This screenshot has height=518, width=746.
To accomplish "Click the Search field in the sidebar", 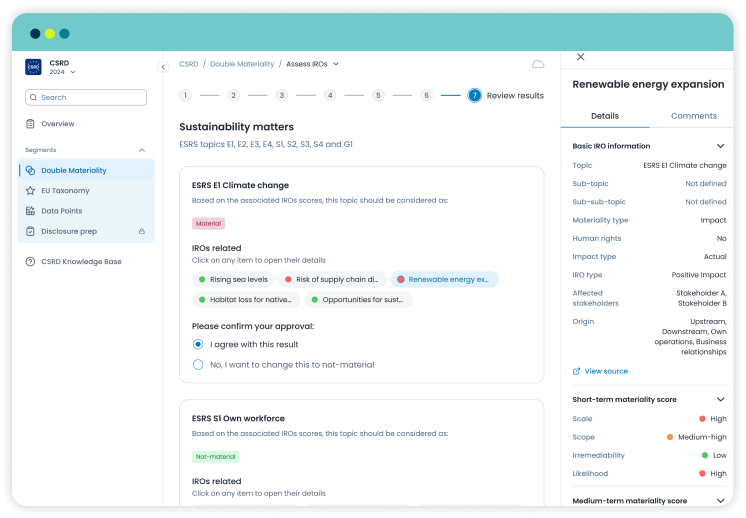I will [86, 98].
